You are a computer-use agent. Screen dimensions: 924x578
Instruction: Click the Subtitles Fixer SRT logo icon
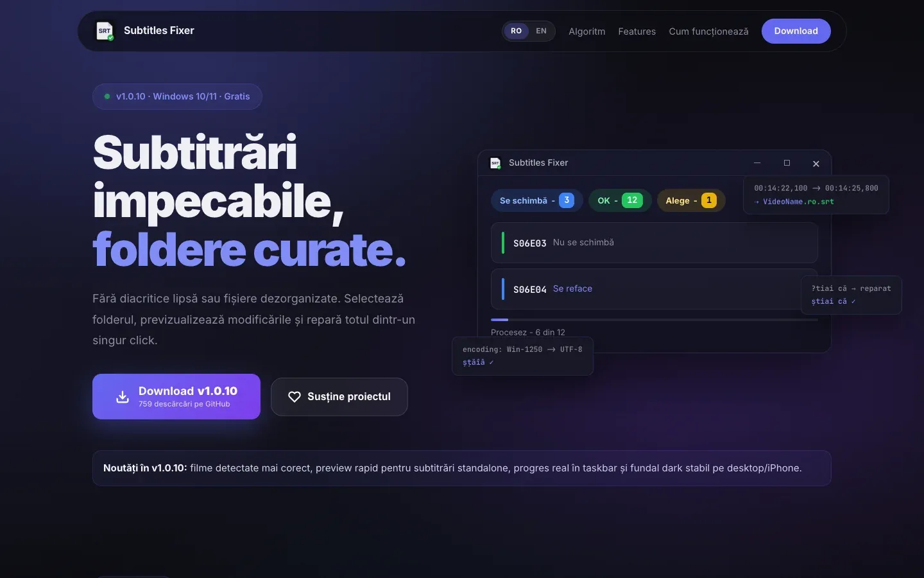(105, 31)
